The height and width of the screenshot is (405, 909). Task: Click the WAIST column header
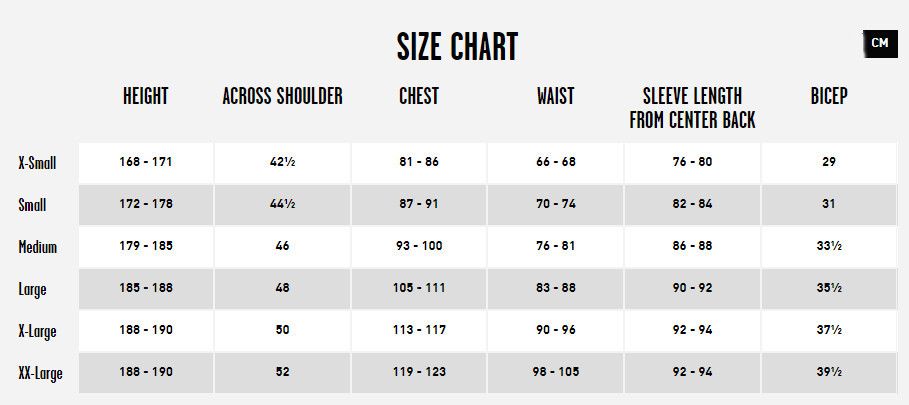pyautogui.click(x=555, y=96)
